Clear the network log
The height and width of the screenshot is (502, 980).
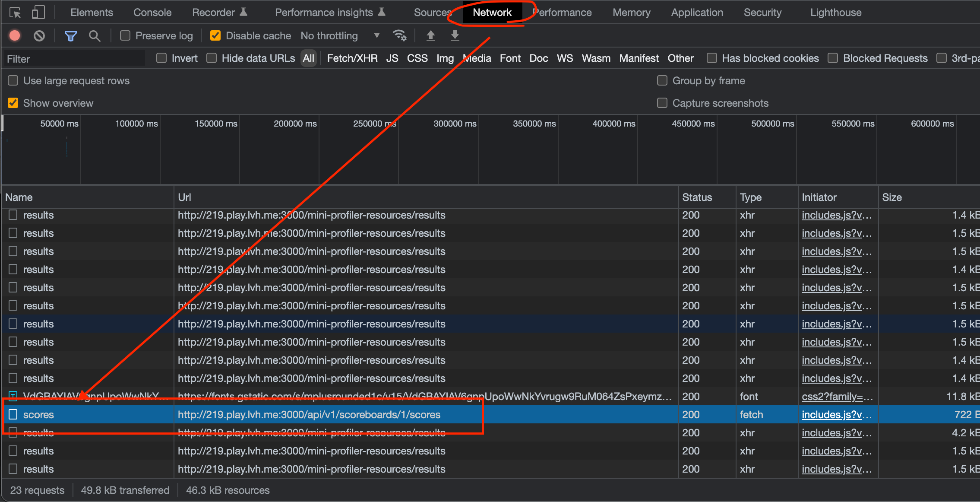pos(39,35)
